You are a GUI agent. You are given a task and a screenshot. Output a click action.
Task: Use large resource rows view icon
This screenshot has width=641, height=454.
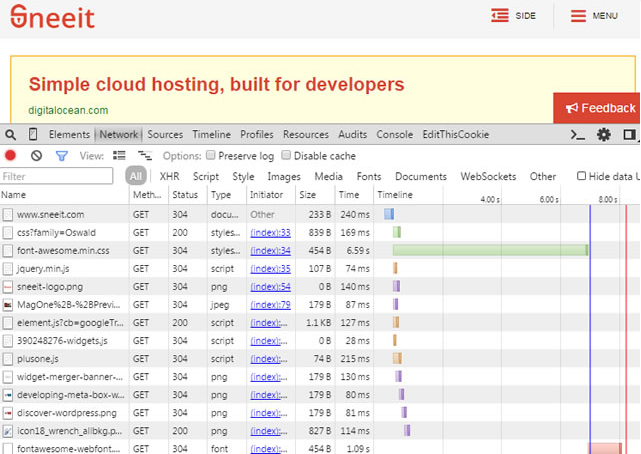(119, 156)
